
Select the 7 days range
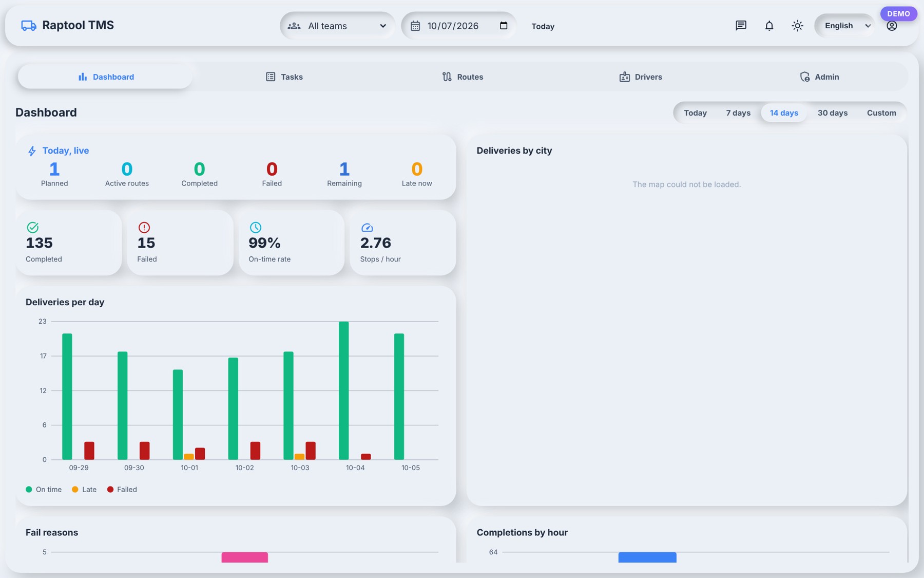click(738, 113)
